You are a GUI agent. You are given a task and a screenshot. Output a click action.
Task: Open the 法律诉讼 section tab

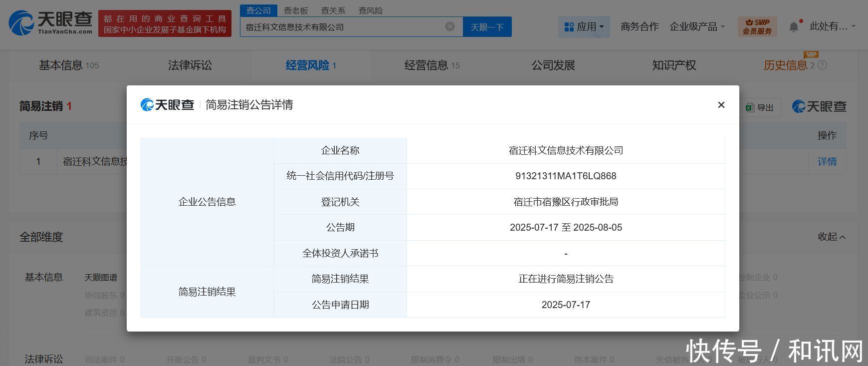[190, 65]
